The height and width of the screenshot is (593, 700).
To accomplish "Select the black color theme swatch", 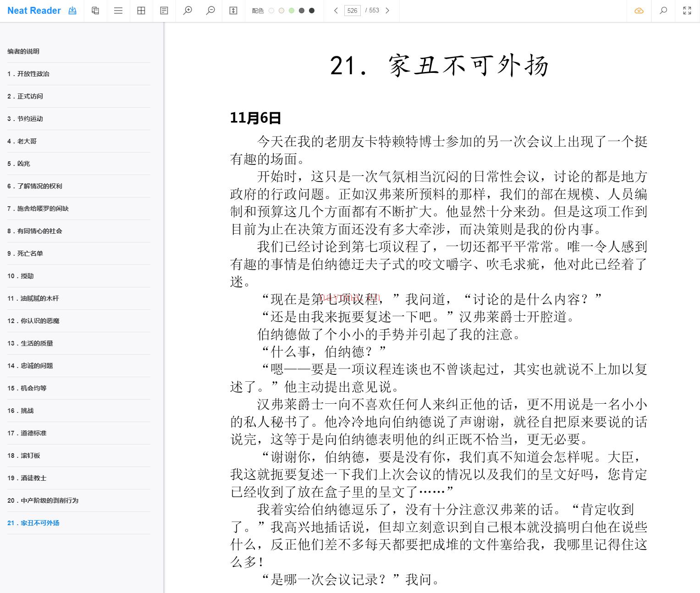I will [x=312, y=11].
